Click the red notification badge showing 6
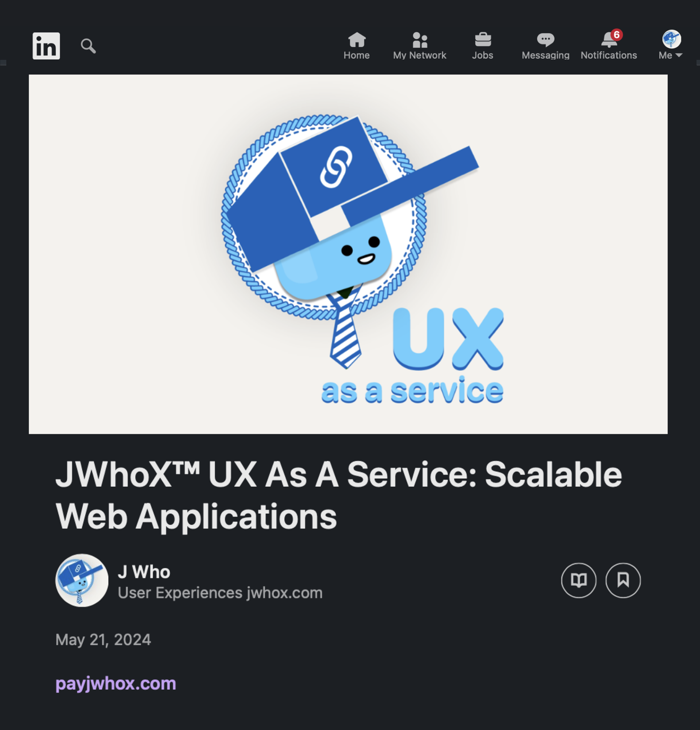700x730 pixels. point(617,35)
